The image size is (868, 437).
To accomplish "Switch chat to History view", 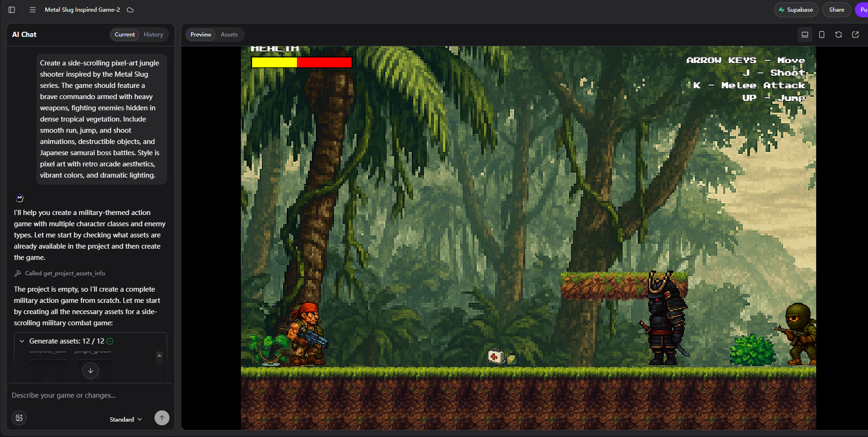I will (x=153, y=35).
